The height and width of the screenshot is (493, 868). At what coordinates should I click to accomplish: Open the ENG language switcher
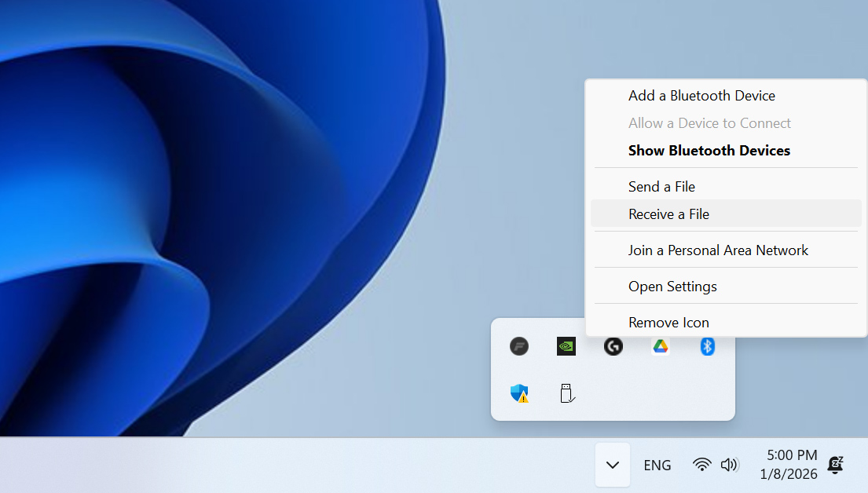coord(657,465)
